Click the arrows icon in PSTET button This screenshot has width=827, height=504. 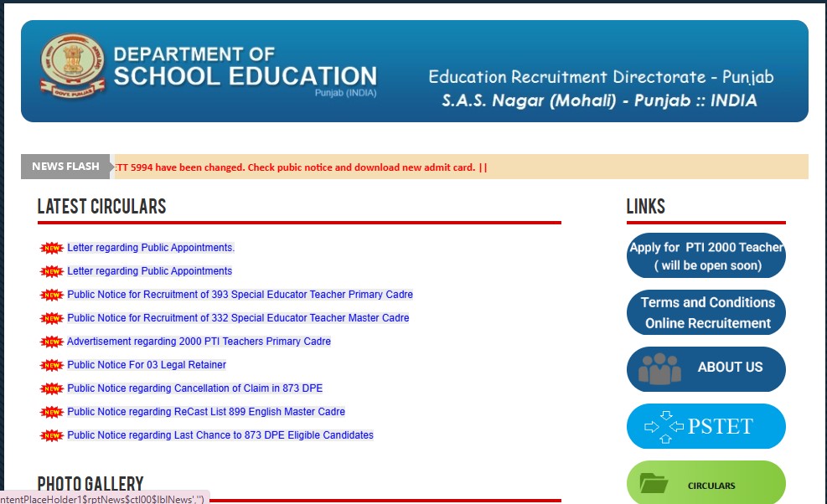(x=664, y=426)
